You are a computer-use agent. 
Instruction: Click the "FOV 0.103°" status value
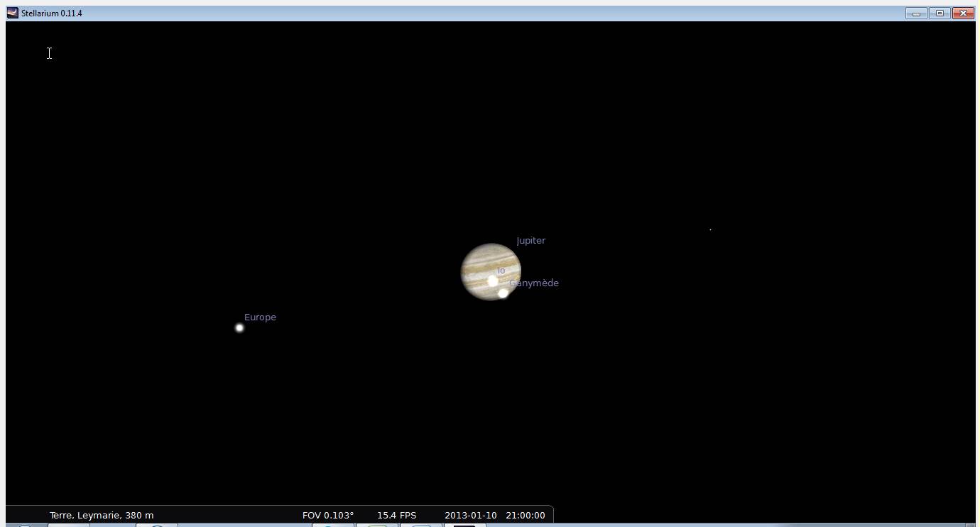(328, 516)
